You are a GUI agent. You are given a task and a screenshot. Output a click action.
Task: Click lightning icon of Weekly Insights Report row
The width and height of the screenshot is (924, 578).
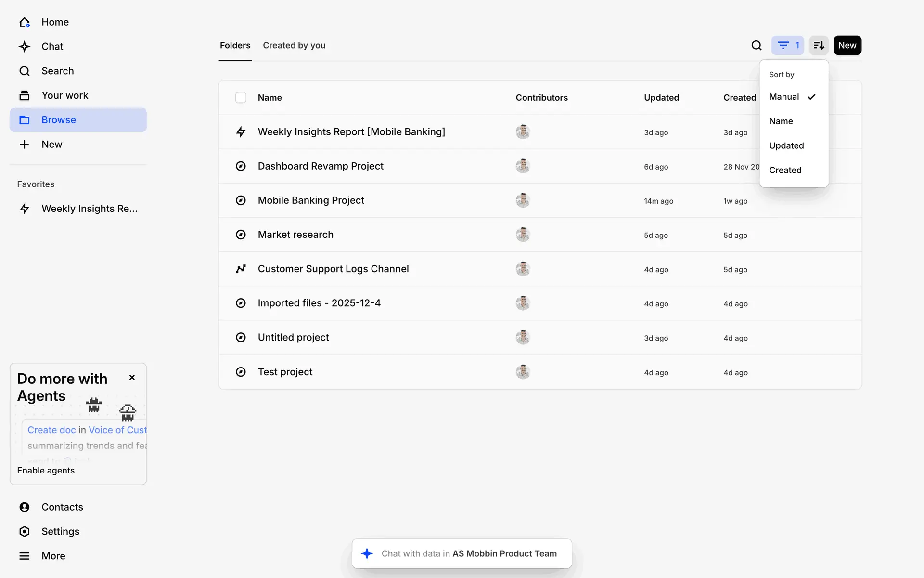click(x=241, y=132)
